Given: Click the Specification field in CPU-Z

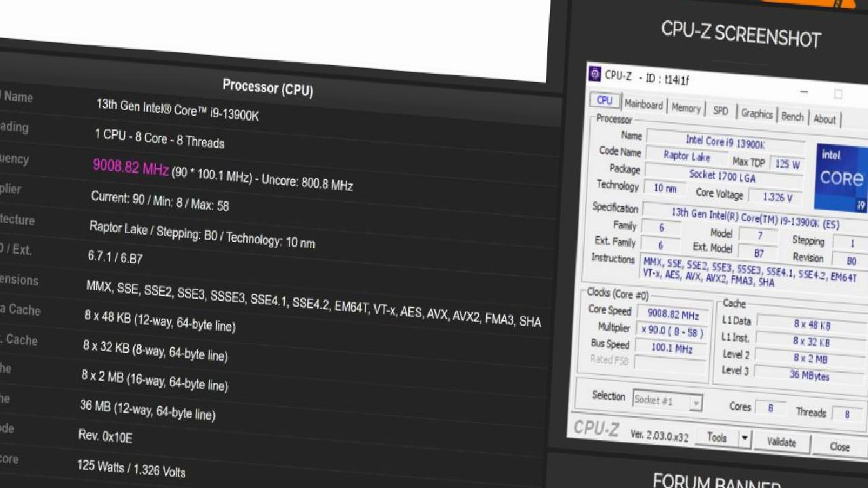Looking at the screenshot, I should 755,217.
